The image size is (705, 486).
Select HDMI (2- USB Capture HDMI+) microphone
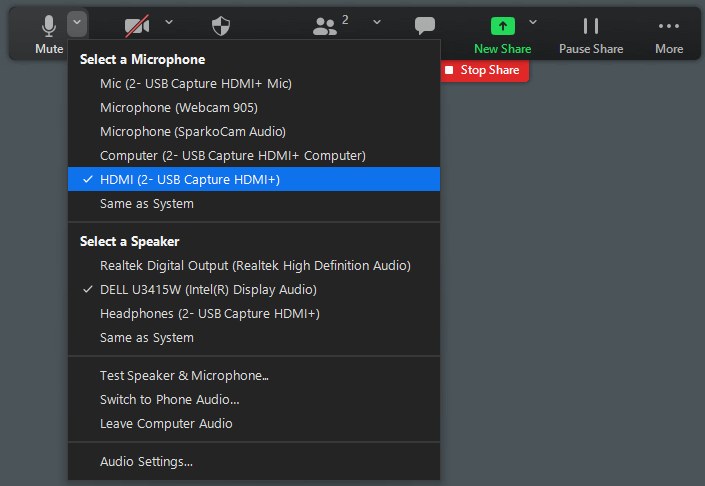click(x=254, y=179)
